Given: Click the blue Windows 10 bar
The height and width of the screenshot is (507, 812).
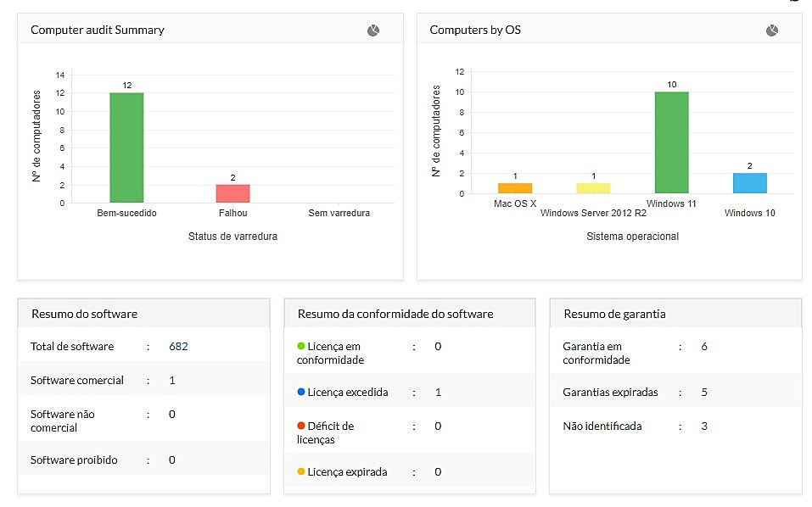Looking at the screenshot, I should (x=749, y=183).
